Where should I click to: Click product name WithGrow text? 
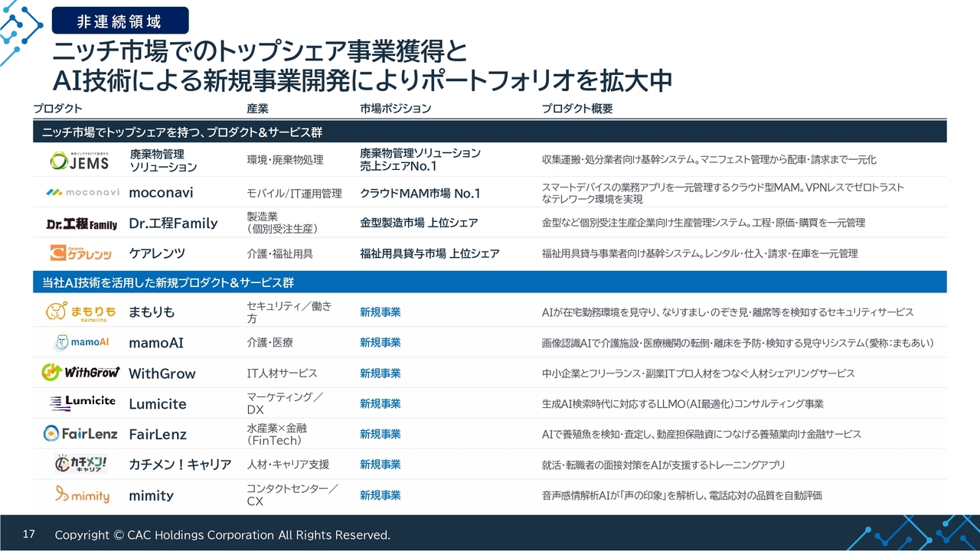pos(162,373)
